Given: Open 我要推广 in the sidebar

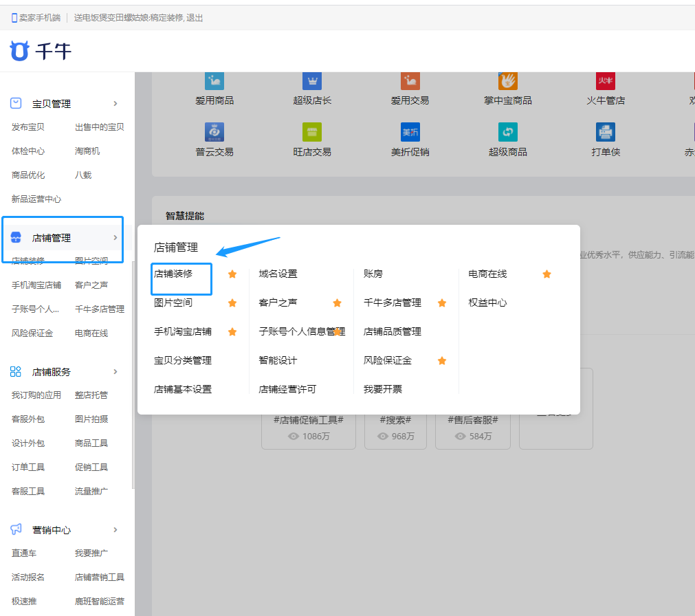Looking at the screenshot, I should (x=91, y=553).
